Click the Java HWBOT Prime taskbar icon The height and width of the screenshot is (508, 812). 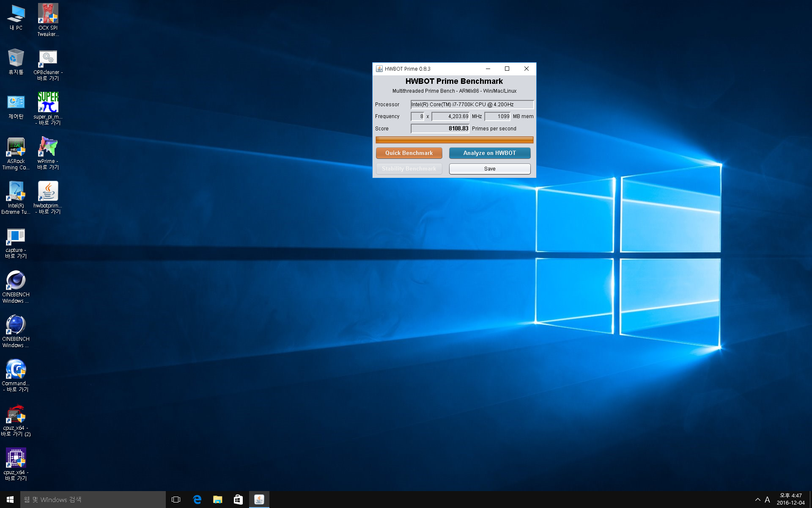tap(259, 500)
